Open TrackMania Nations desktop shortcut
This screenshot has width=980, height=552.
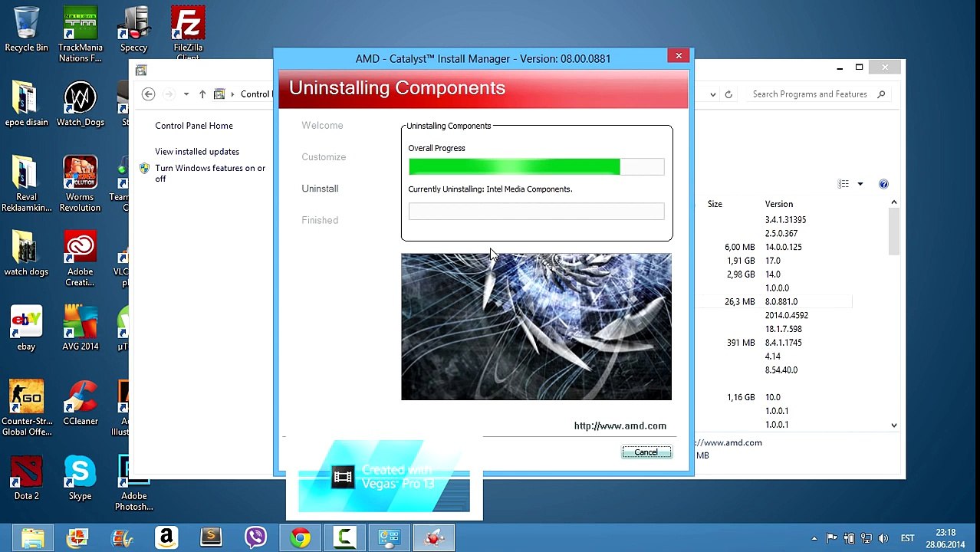coord(80,34)
